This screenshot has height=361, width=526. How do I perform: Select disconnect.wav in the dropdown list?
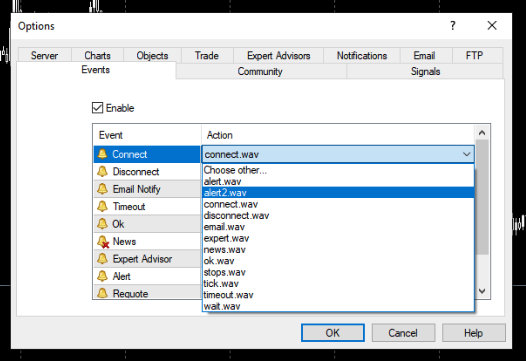[338, 215]
